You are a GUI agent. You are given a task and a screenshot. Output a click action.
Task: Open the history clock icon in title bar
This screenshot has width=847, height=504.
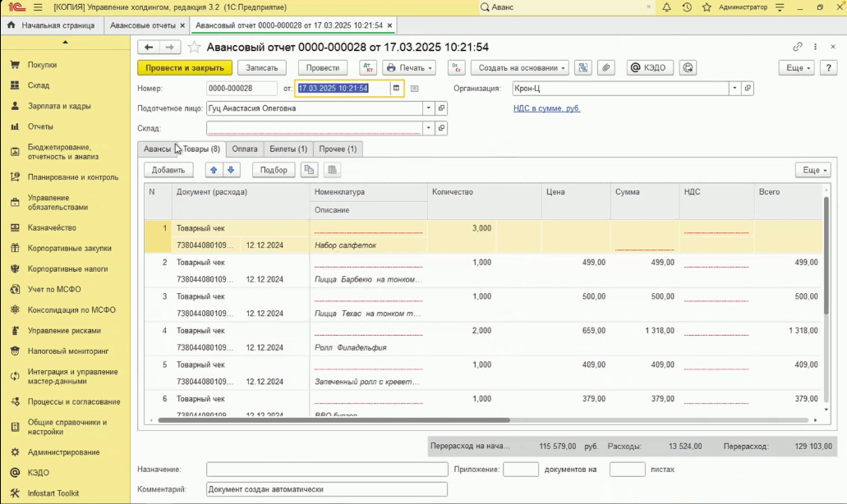(x=686, y=7)
